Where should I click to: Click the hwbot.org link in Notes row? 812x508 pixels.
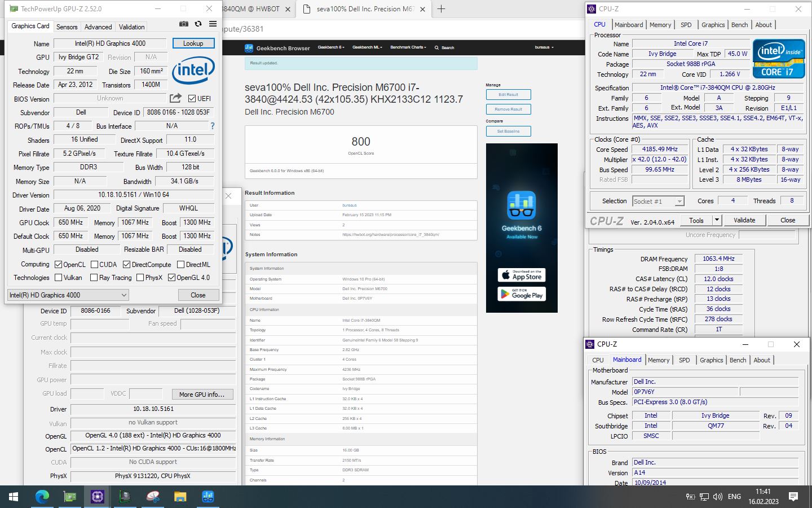391,235
